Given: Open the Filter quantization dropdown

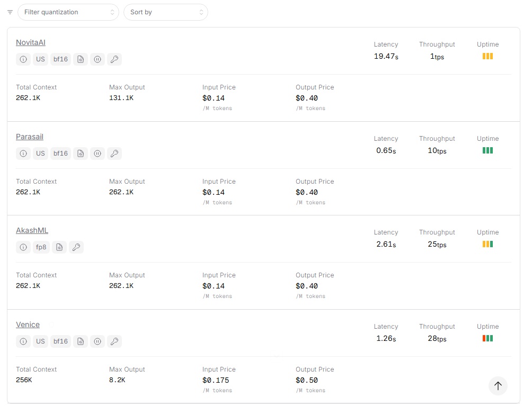Looking at the screenshot, I should pos(68,12).
